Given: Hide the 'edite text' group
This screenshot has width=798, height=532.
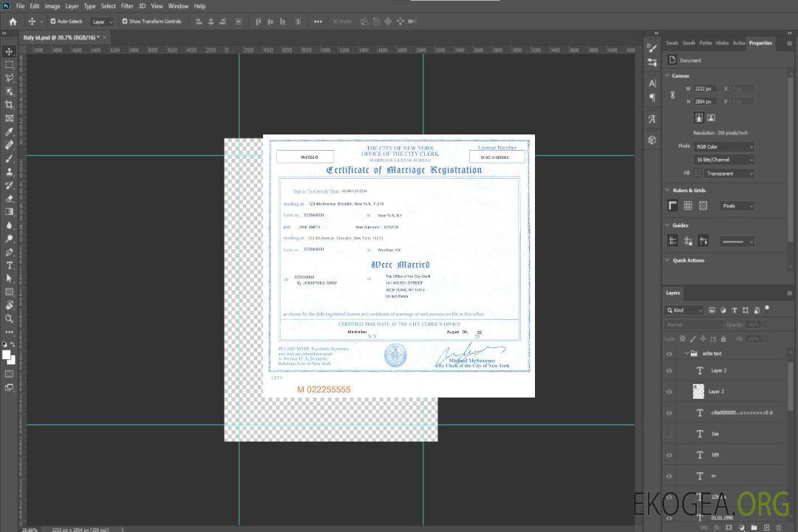Looking at the screenshot, I should 669,354.
